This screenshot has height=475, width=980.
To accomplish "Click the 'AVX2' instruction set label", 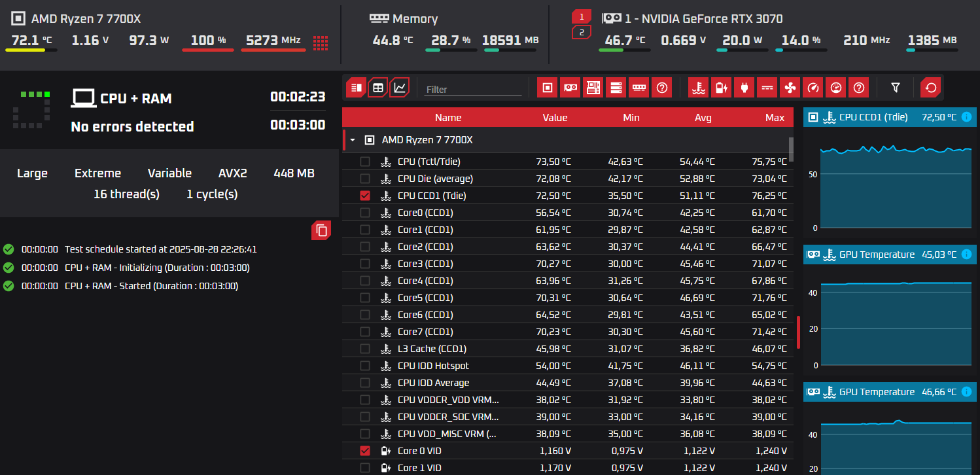I will pyautogui.click(x=233, y=173).
